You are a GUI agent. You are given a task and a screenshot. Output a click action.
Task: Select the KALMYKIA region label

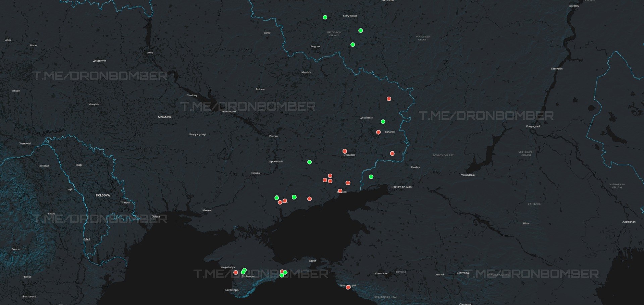point(534,204)
